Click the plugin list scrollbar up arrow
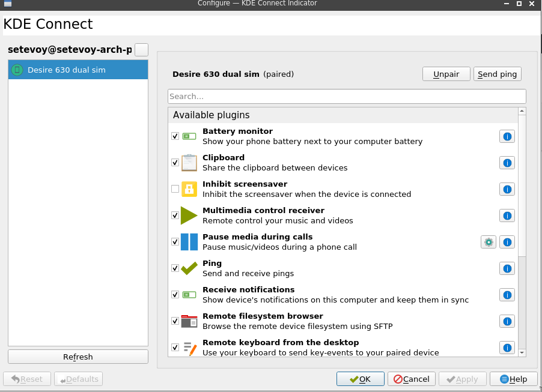This screenshot has height=392, width=542. point(522,111)
